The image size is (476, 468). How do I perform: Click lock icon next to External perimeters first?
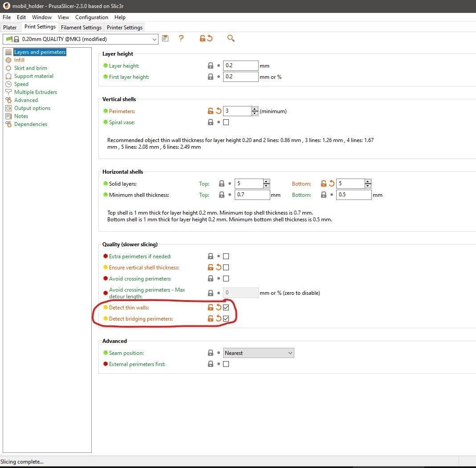210,364
